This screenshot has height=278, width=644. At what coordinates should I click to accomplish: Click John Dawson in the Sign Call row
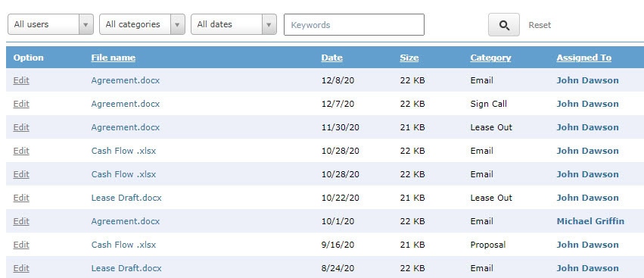(587, 104)
